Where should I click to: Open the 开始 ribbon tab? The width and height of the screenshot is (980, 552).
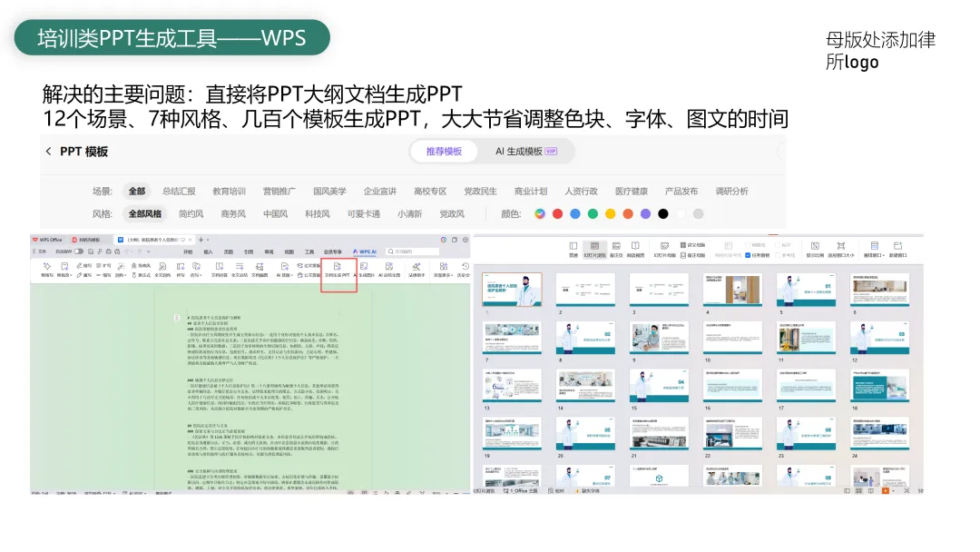point(188,251)
